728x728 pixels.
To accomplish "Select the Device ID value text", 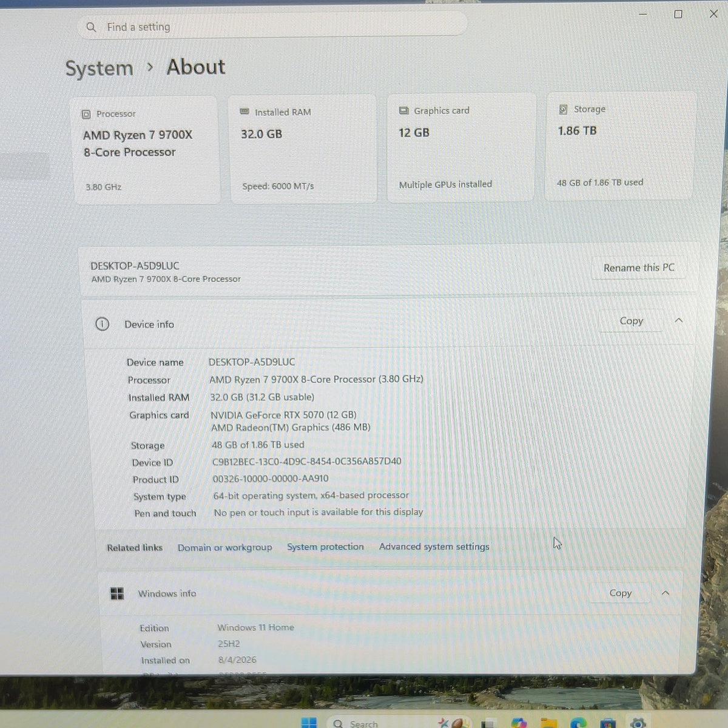I will 306,461.
